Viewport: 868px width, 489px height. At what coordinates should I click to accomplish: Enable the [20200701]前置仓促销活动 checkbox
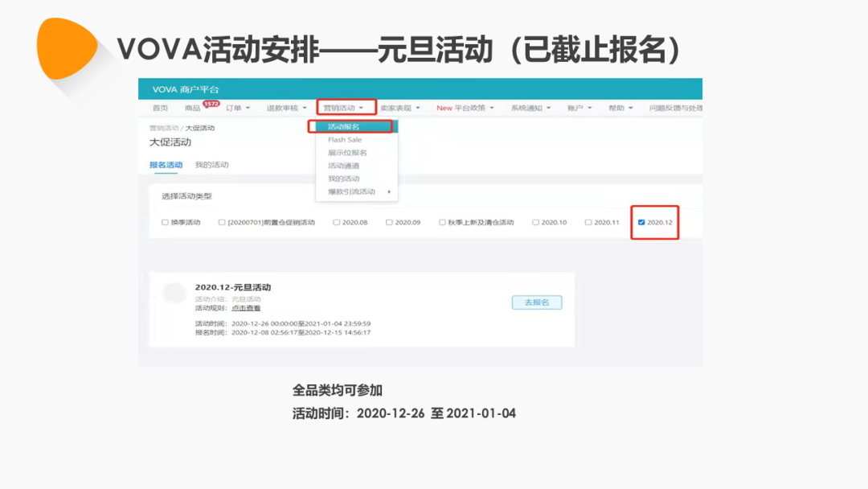pos(222,223)
